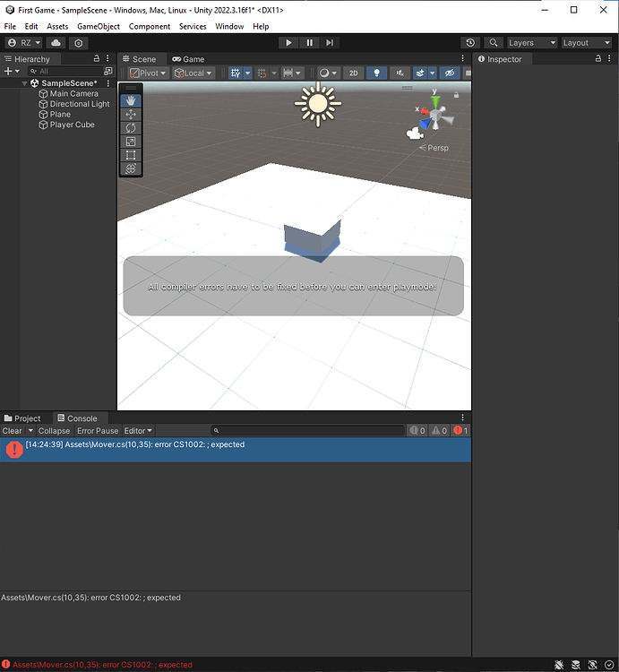619x672 pixels.
Task: Toggle Error Pause in Console
Action: [98, 431]
